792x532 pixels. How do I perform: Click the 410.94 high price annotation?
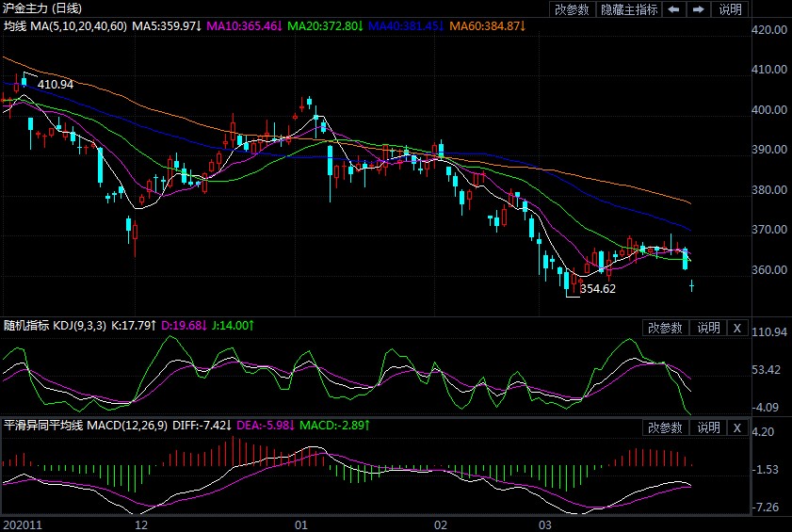pyautogui.click(x=56, y=85)
